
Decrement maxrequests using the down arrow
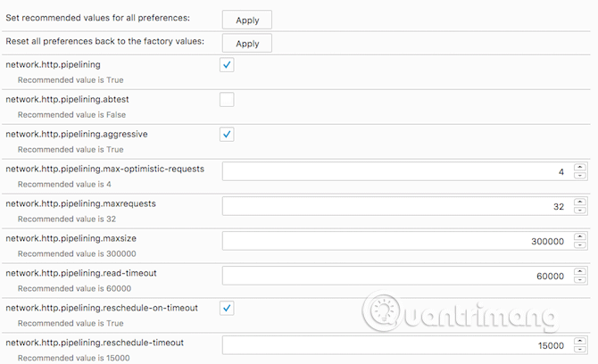pos(580,211)
